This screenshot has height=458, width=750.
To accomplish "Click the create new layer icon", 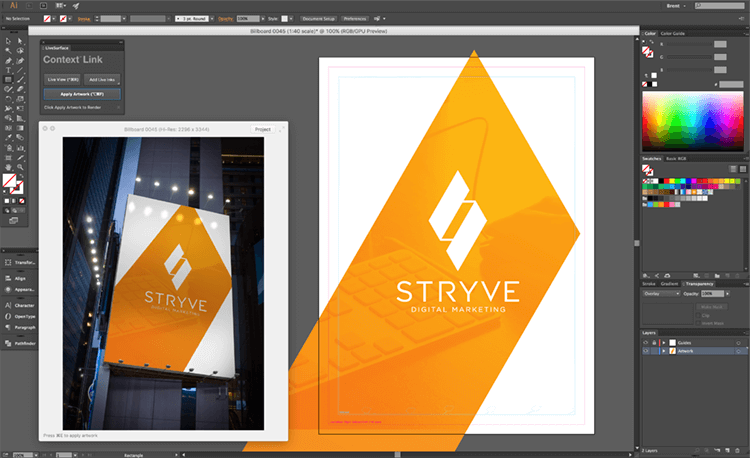I will point(727,450).
